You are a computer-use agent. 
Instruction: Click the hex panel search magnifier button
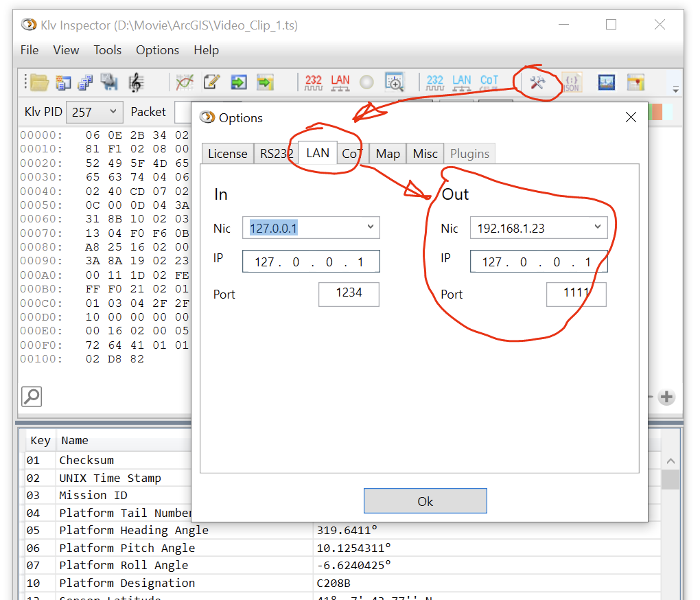coord(31,396)
